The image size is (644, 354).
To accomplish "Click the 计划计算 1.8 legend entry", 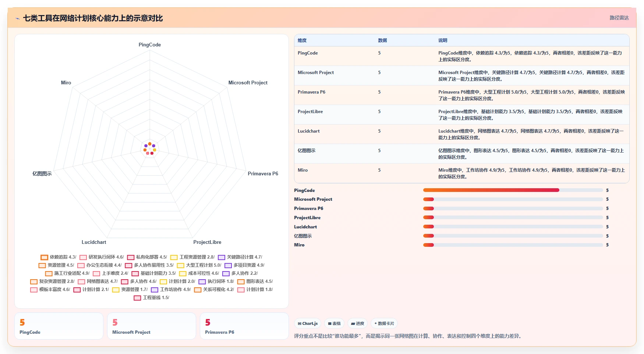I will (x=255, y=290).
